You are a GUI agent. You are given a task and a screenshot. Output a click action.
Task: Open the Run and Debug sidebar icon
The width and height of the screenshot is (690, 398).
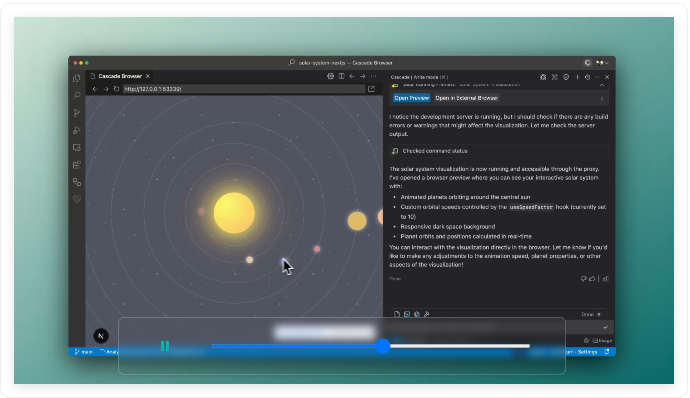click(x=77, y=130)
